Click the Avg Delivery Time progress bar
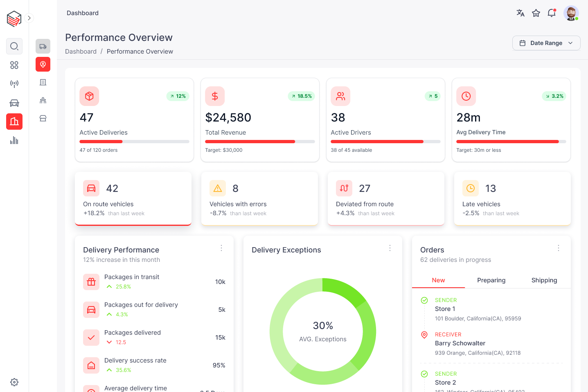 tap(511, 142)
